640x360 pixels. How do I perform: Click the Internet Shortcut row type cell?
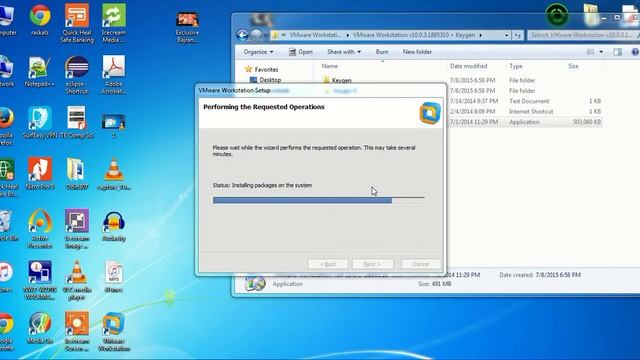coord(531,111)
